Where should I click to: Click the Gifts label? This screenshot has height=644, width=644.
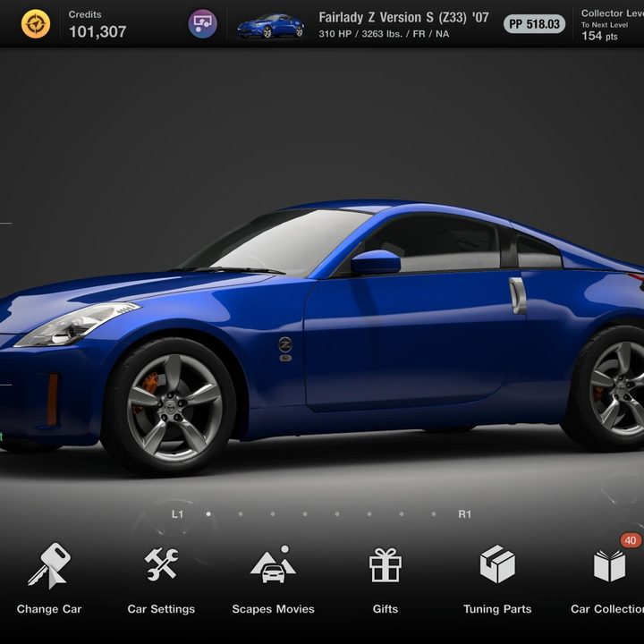click(386, 609)
